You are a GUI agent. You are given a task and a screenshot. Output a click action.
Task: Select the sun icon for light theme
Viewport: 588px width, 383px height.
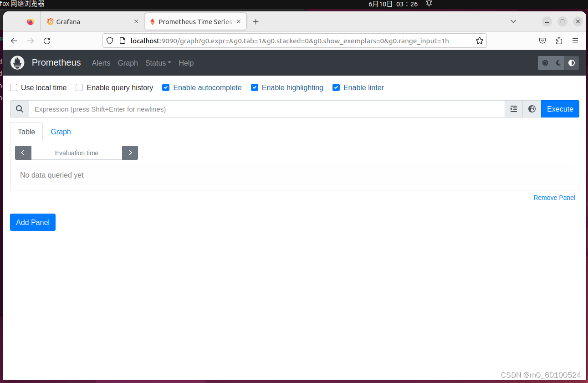[545, 63]
